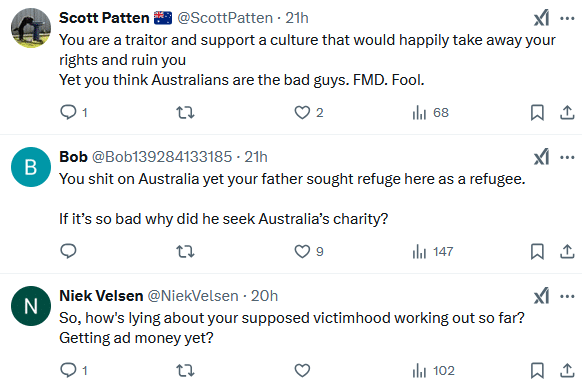582x386 pixels.
Task: Open more options menu on Bob's tweet
Action: point(567,157)
